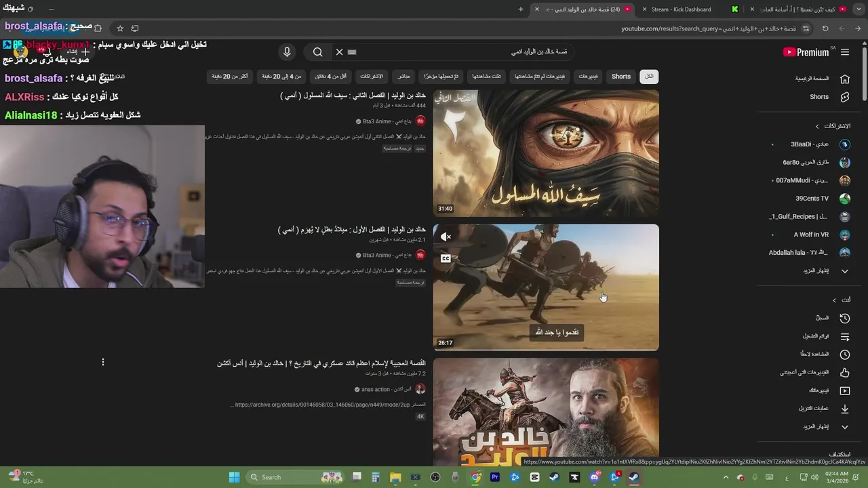The height and width of the screenshot is (488, 868).
Task: Show hidden system tray icons
Action: [726, 477]
